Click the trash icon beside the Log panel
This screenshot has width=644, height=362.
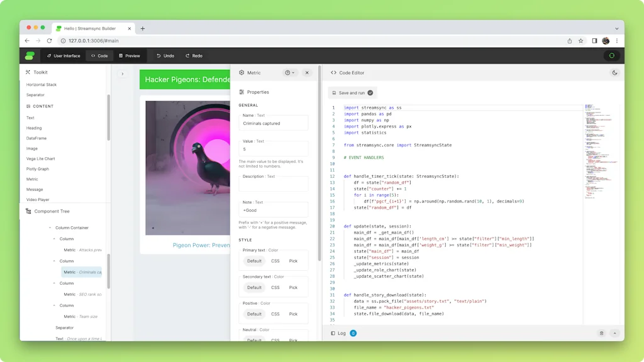(x=602, y=333)
